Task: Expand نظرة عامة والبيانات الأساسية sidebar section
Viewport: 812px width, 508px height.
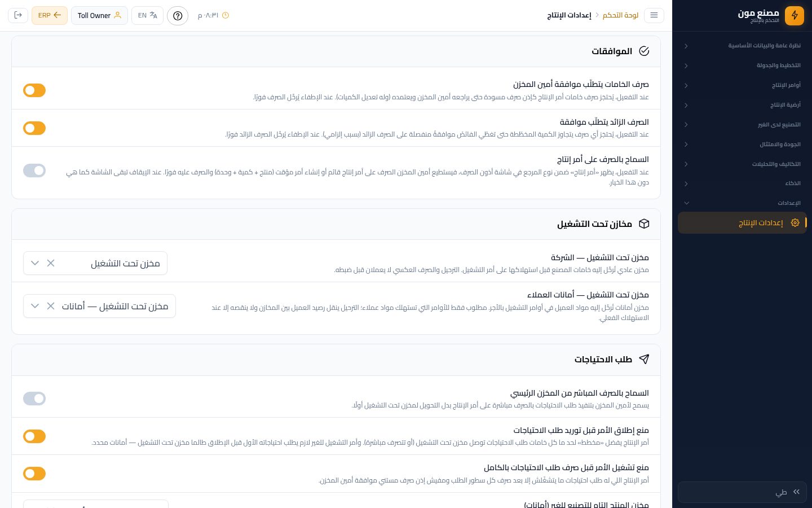Action: (x=742, y=46)
